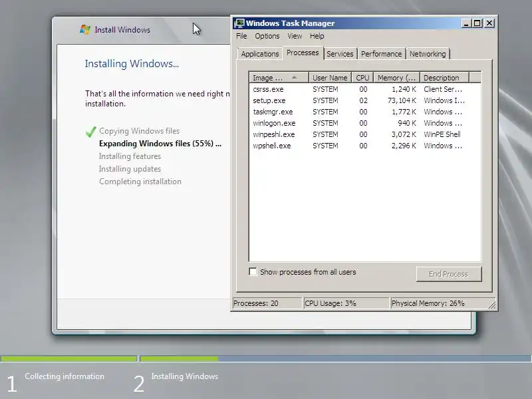Viewport: 532px width, 399px height.
Task: Select the wpshell.exe process row
Action: coord(365,146)
